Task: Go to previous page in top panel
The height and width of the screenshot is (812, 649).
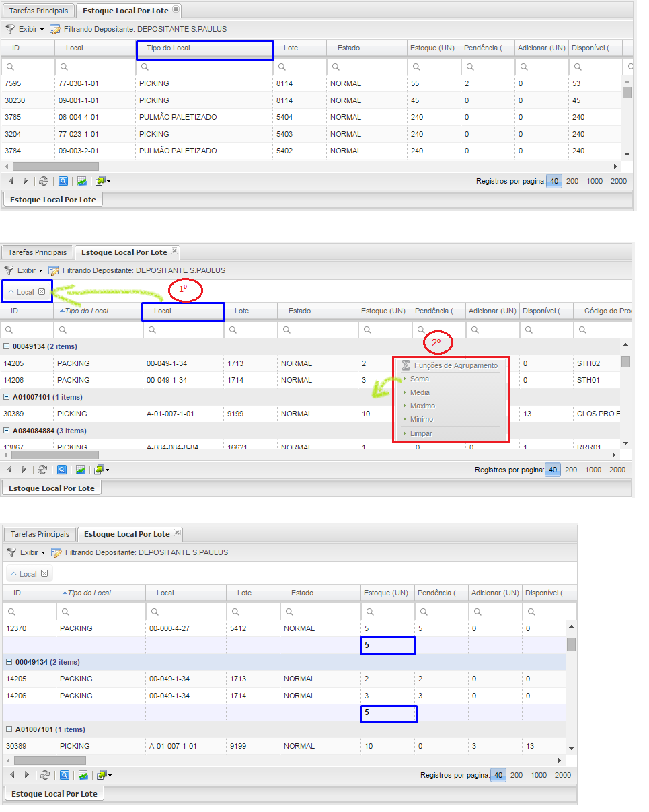Action: pos(10,181)
